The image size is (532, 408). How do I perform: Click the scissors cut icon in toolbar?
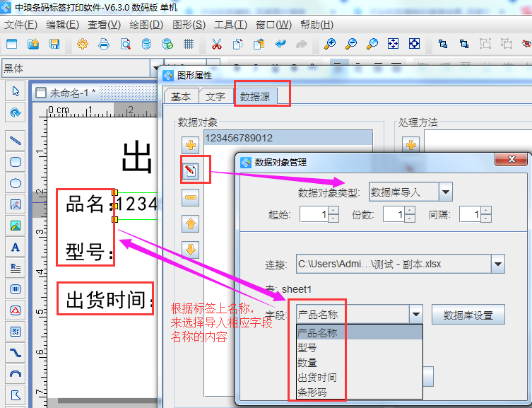tap(216, 44)
